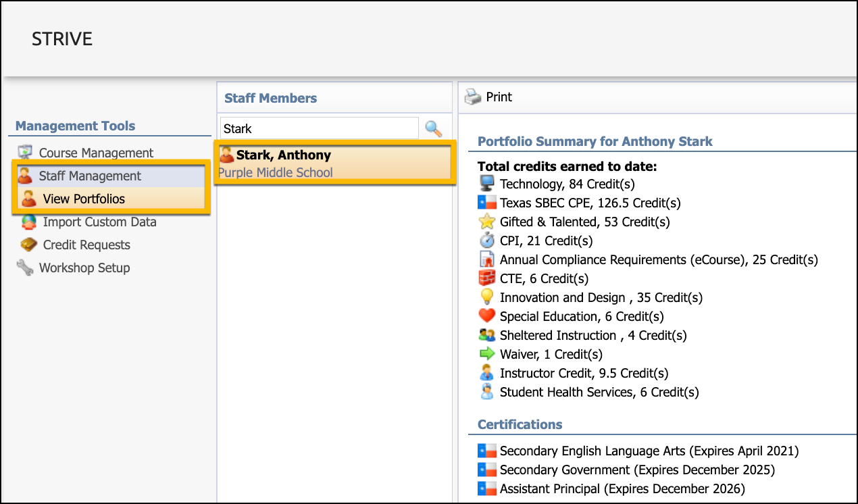Click CPI, 21 Credit(s) entry
Image resolution: width=858 pixels, height=504 pixels.
tap(546, 241)
